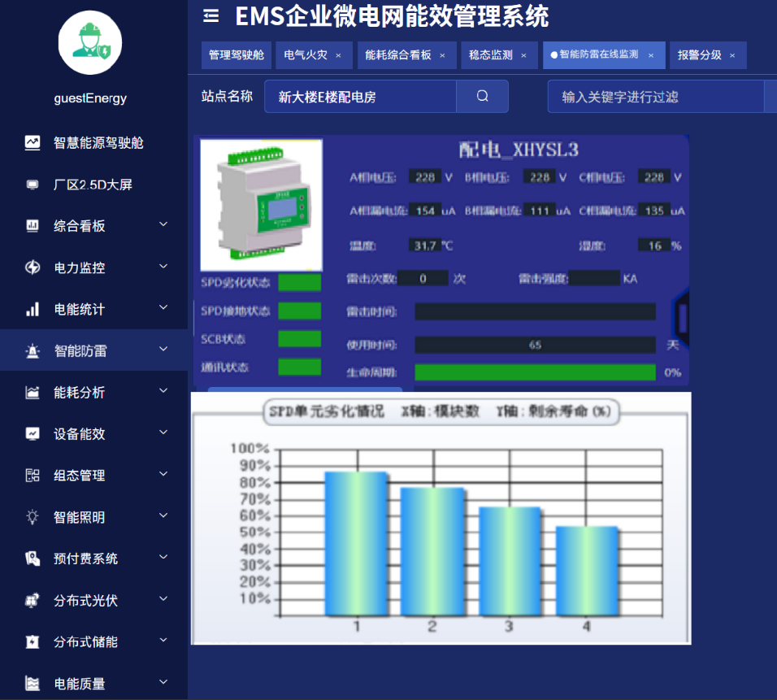Screen dimensions: 777x700
Task: Click the 预付费系统 icon
Action: tap(33, 559)
